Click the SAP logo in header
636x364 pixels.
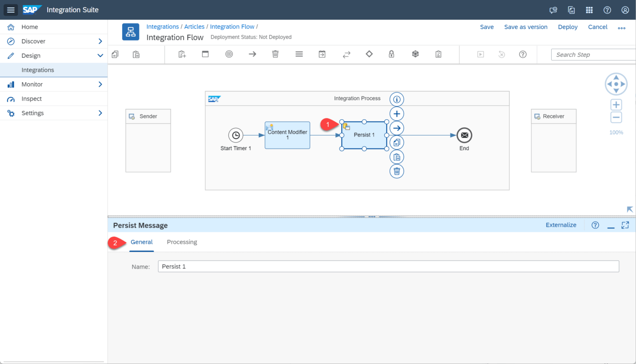coord(32,10)
